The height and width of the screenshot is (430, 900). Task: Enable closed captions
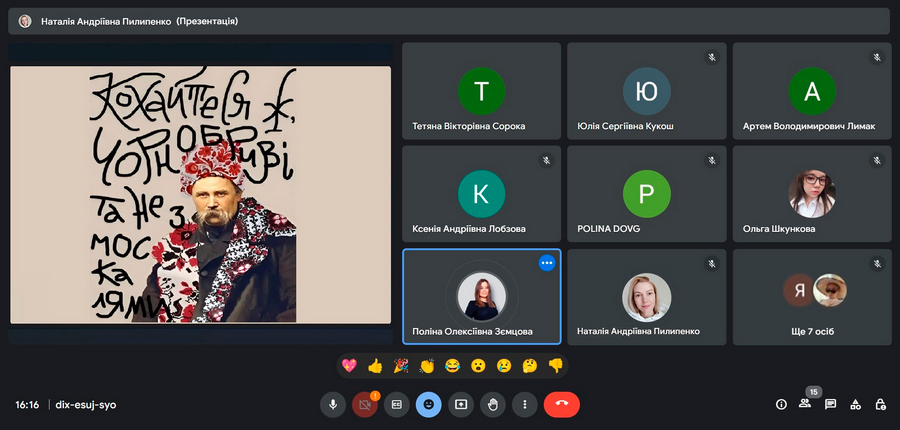coord(397,404)
